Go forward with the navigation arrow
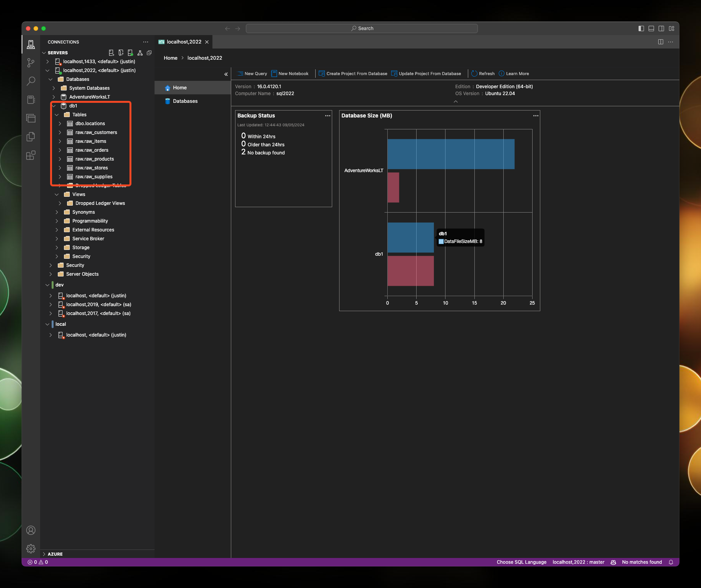The width and height of the screenshot is (701, 588). pyautogui.click(x=238, y=28)
